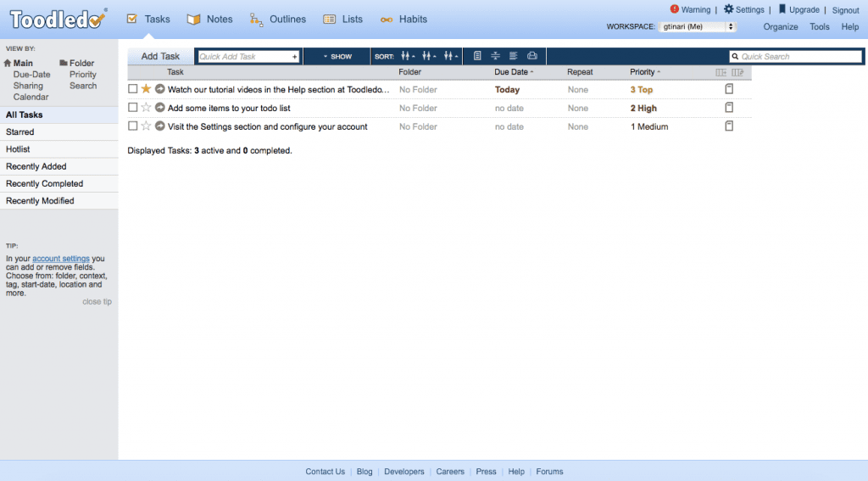Open the Habits tab
868x481 pixels.
(403, 19)
